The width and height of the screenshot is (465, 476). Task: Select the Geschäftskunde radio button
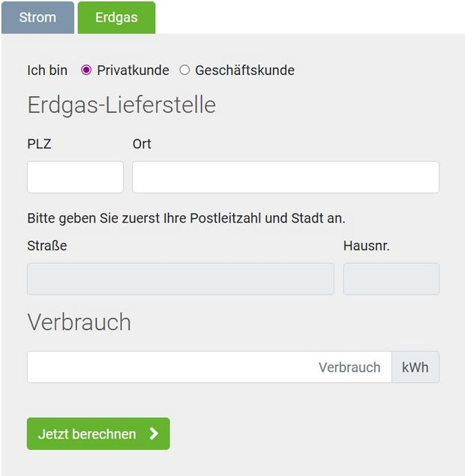point(184,70)
